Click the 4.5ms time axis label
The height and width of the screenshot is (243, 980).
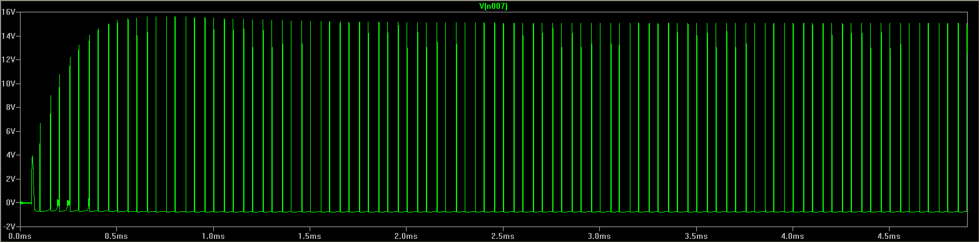(889, 237)
